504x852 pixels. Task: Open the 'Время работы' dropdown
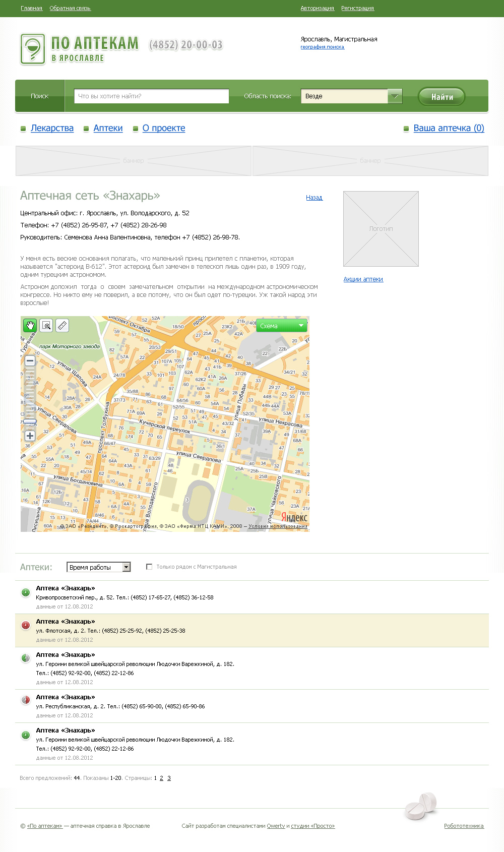(x=99, y=567)
